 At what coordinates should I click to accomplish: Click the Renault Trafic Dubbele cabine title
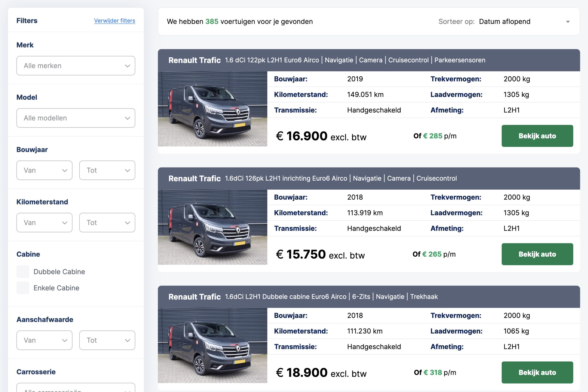pyautogui.click(x=303, y=297)
